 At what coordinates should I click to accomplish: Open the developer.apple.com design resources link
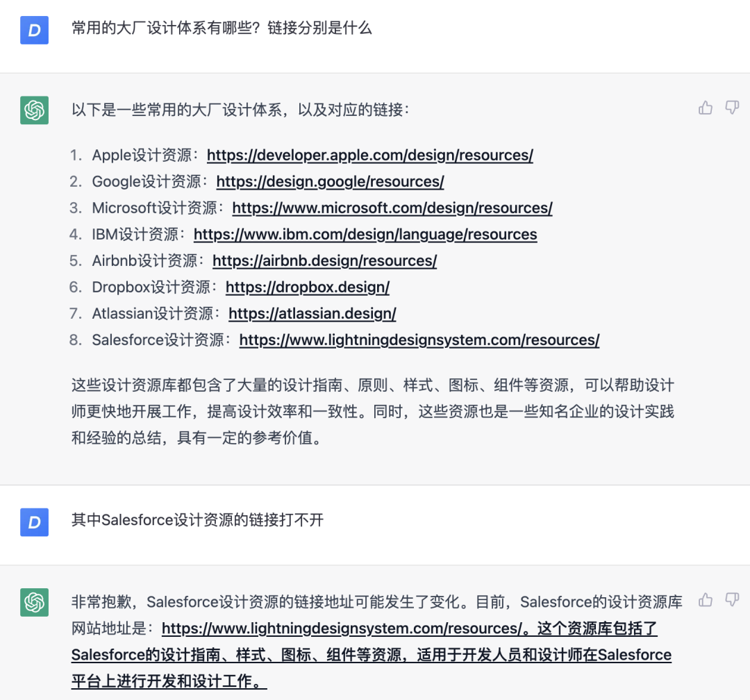pyautogui.click(x=369, y=155)
